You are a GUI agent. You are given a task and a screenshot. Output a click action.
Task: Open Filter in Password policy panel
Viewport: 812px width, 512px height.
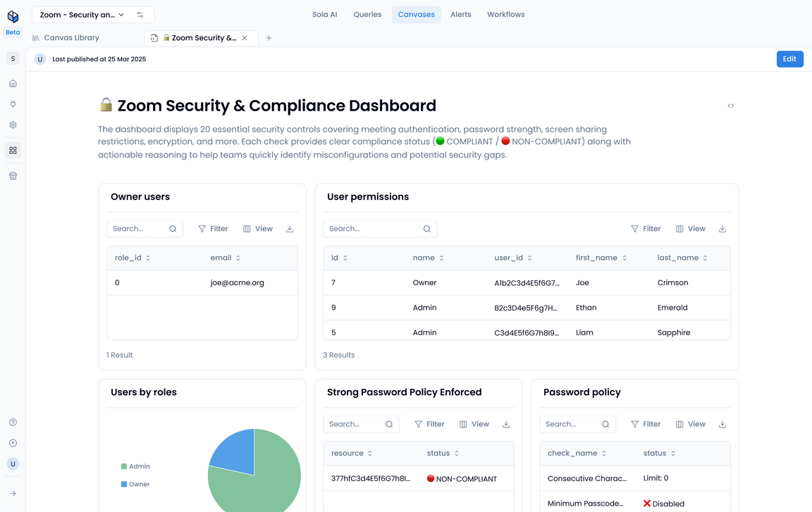[x=646, y=424]
